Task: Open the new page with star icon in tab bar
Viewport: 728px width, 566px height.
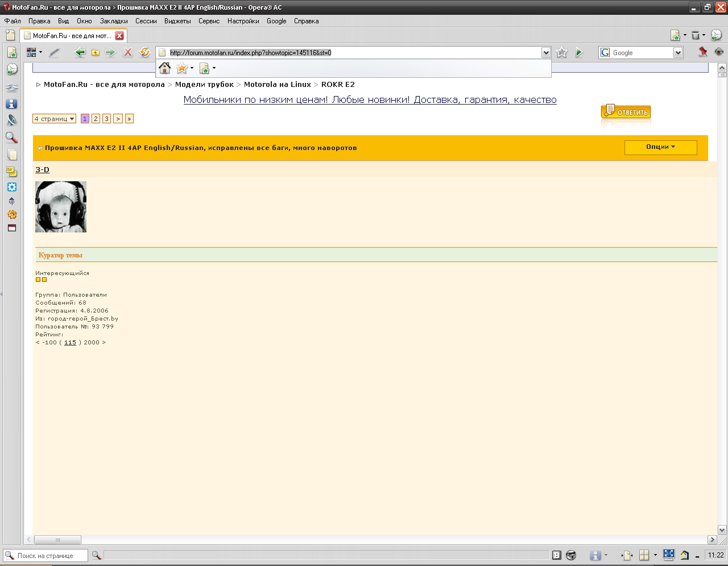Action: click(x=675, y=35)
